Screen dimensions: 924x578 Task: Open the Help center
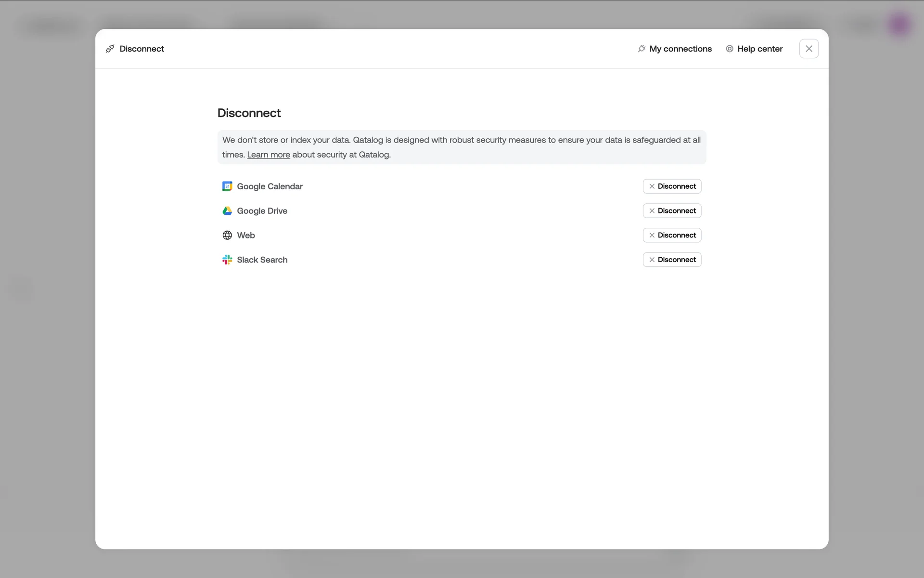point(759,49)
